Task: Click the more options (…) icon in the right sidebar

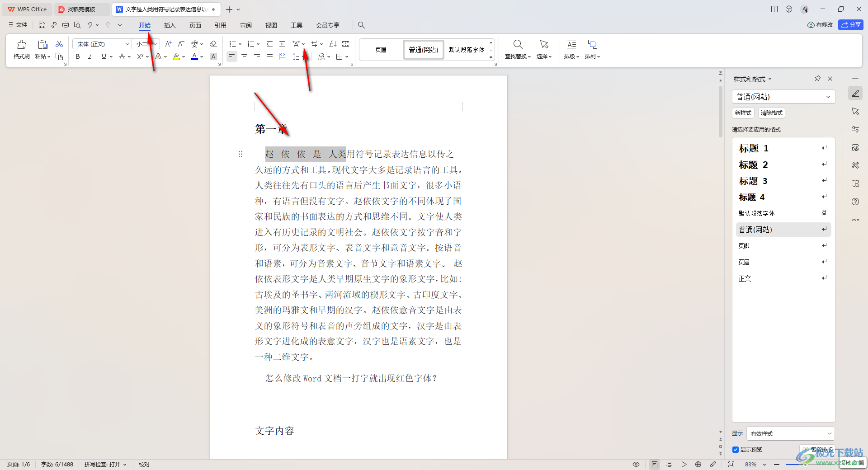Action: [855, 220]
